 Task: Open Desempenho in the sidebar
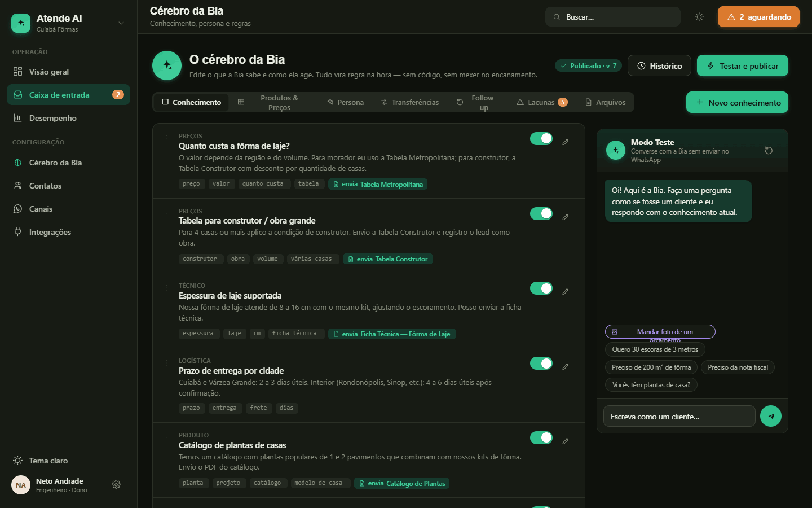point(68,118)
